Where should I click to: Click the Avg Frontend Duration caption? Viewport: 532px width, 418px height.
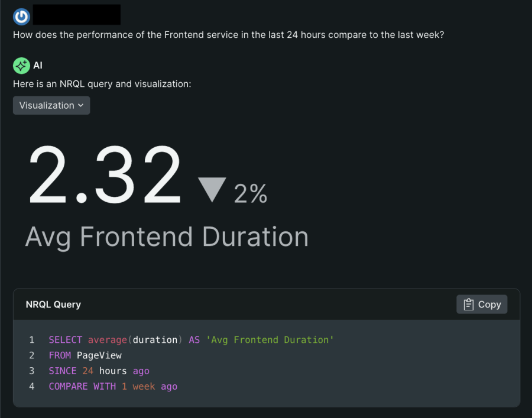[x=167, y=237]
